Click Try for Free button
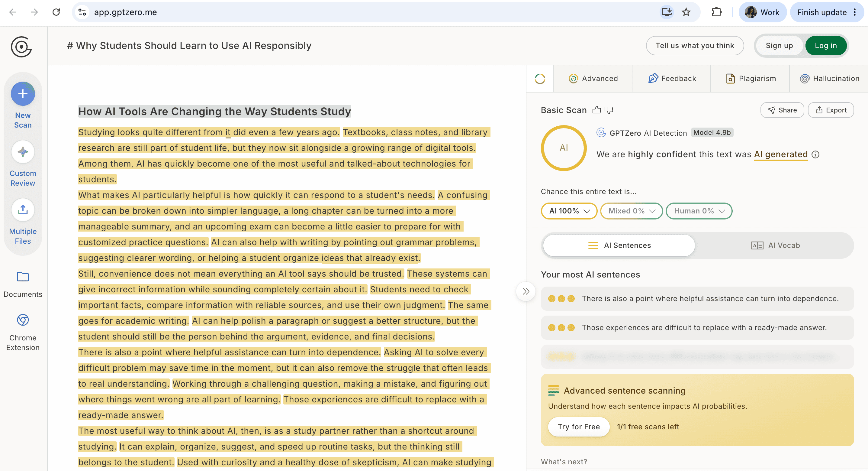 (x=579, y=427)
